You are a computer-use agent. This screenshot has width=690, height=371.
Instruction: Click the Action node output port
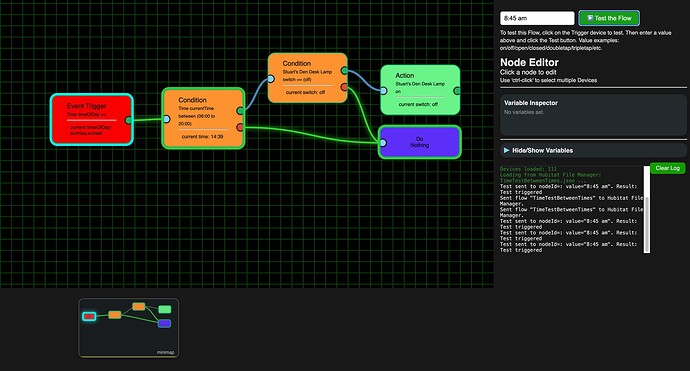(457, 91)
